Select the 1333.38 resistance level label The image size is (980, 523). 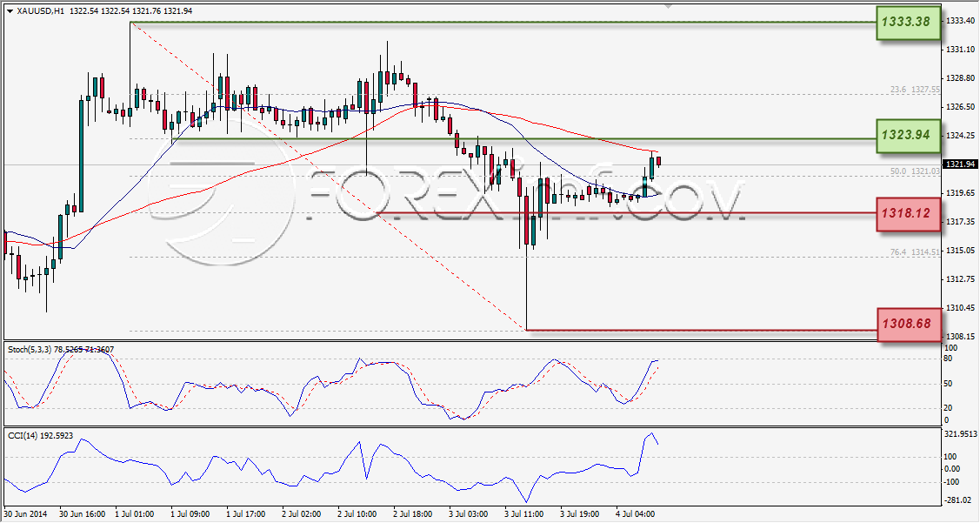pos(908,22)
